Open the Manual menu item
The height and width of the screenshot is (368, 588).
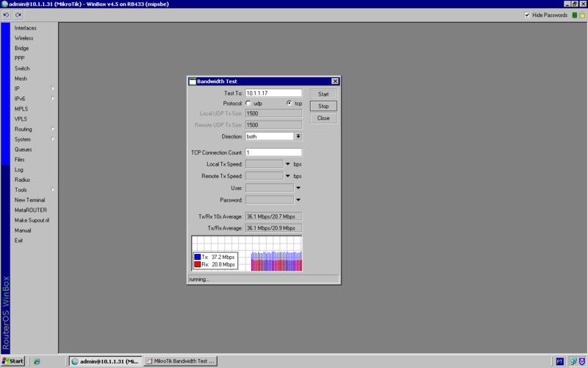click(23, 230)
